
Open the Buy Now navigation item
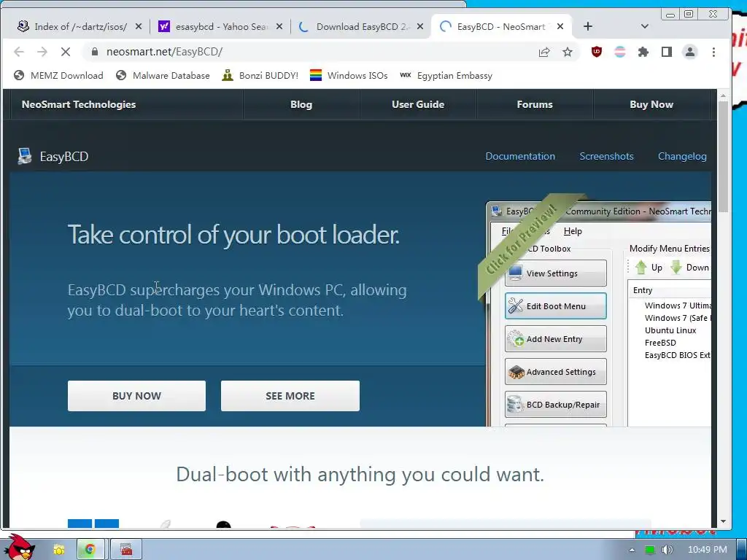pyautogui.click(x=651, y=104)
